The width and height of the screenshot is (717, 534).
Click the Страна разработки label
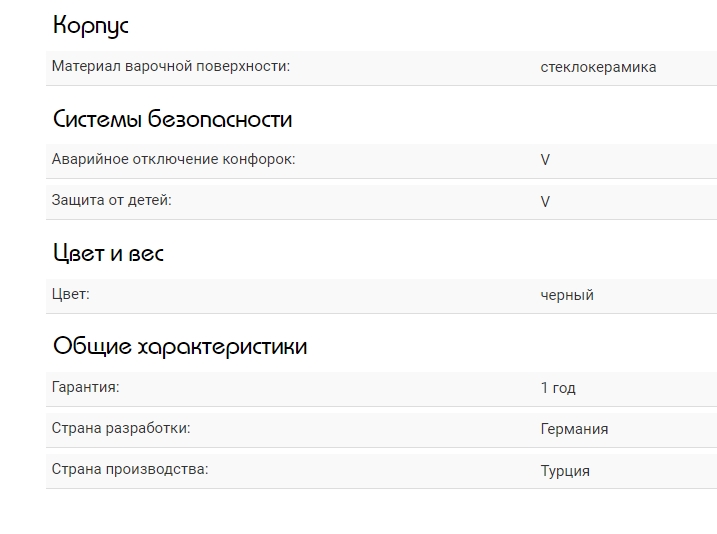[121, 428]
